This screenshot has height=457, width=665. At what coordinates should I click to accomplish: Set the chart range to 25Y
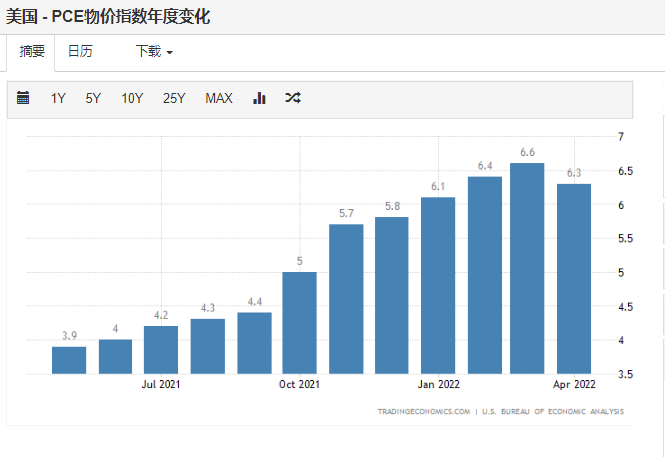174,98
